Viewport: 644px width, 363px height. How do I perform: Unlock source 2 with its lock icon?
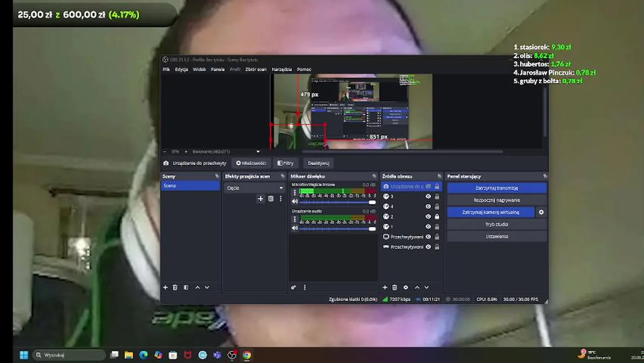pos(437,217)
